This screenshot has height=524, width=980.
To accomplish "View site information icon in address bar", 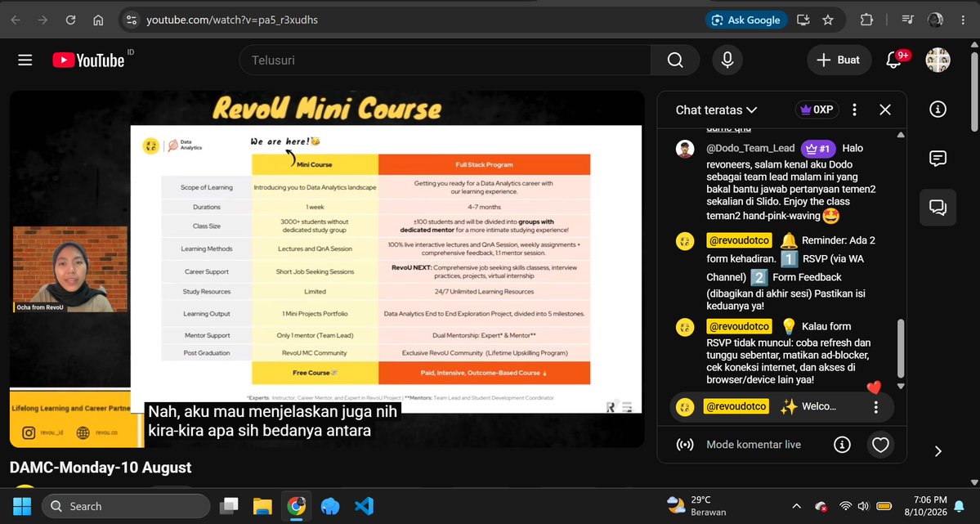I will tap(132, 20).
